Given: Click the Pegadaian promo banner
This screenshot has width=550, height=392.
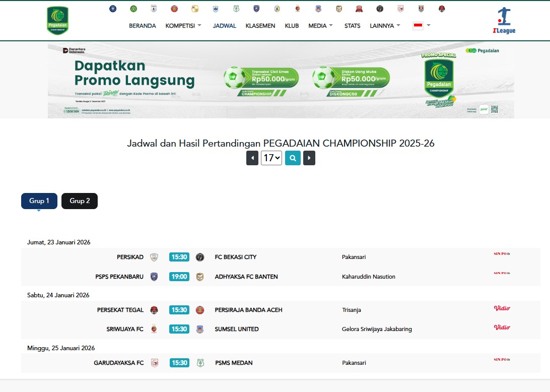Looking at the screenshot, I should pyautogui.click(x=281, y=80).
